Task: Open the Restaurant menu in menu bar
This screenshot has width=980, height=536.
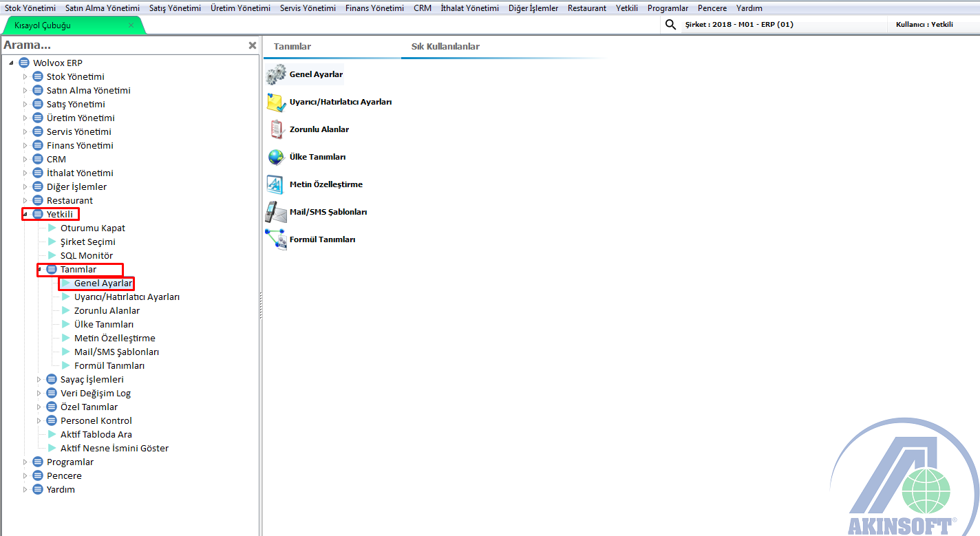Action: point(587,8)
